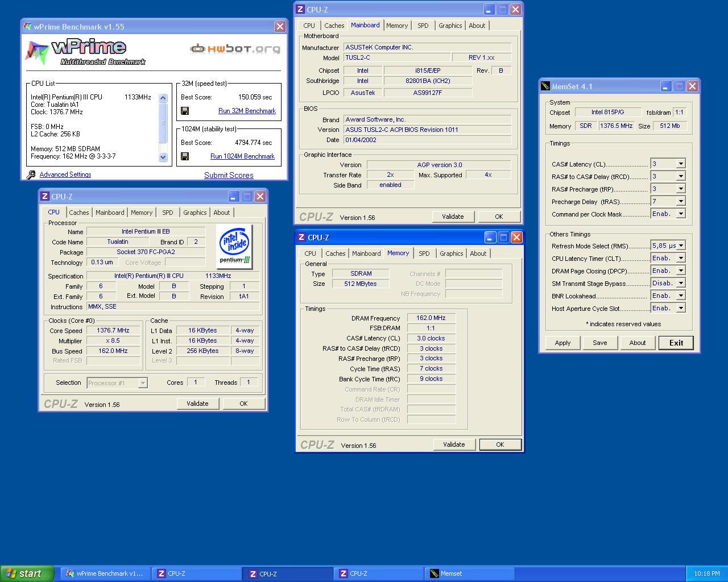The image size is (728, 582).
Task: Click the save icon under 1024M stability test
Action: pyautogui.click(x=185, y=156)
